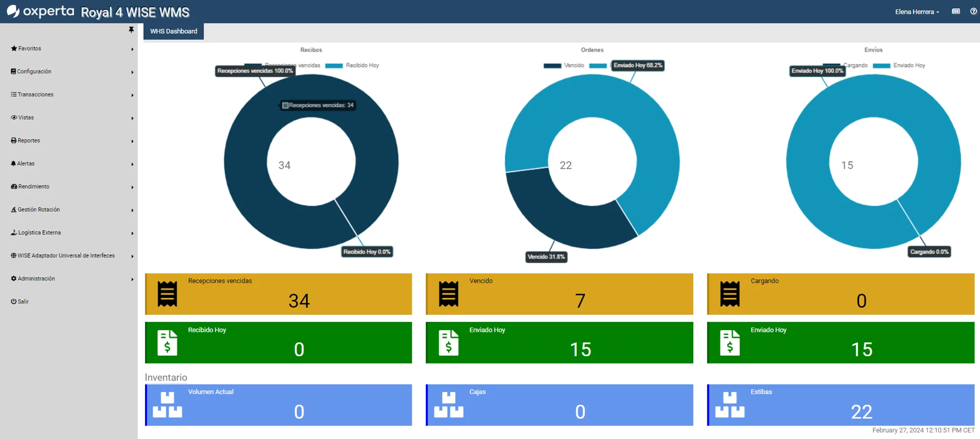
Task: Click the receipt icon on Recepciones vencidas card
Action: [x=167, y=294]
